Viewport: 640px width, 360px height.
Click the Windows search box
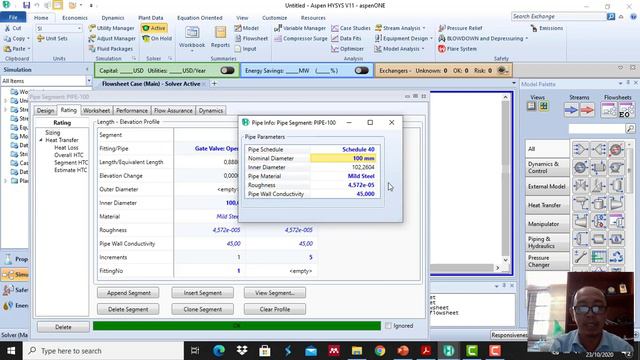point(103,351)
